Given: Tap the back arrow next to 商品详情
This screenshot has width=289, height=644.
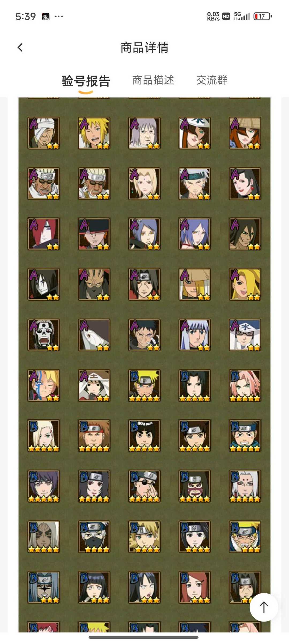Looking at the screenshot, I should 20,47.
